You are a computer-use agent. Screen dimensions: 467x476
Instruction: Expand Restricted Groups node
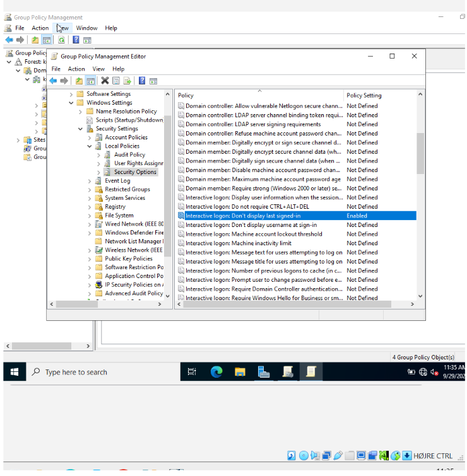click(x=90, y=190)
